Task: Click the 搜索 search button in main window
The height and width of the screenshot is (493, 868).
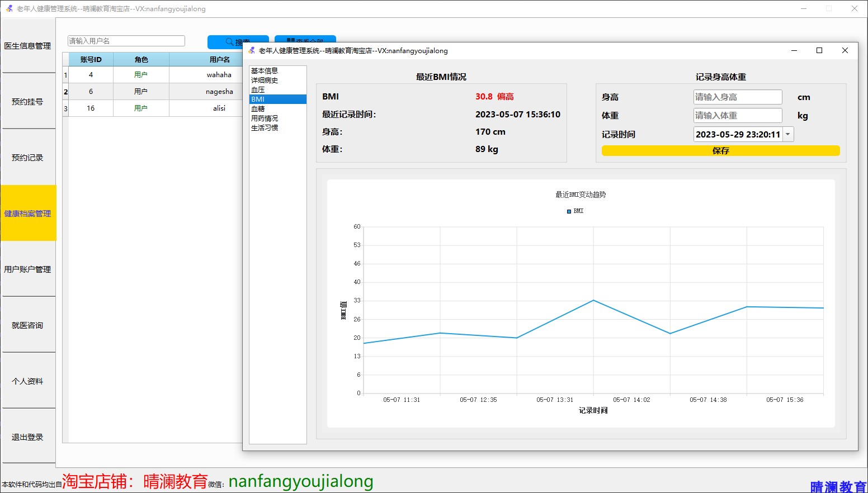Action: [x=238, y=42]
